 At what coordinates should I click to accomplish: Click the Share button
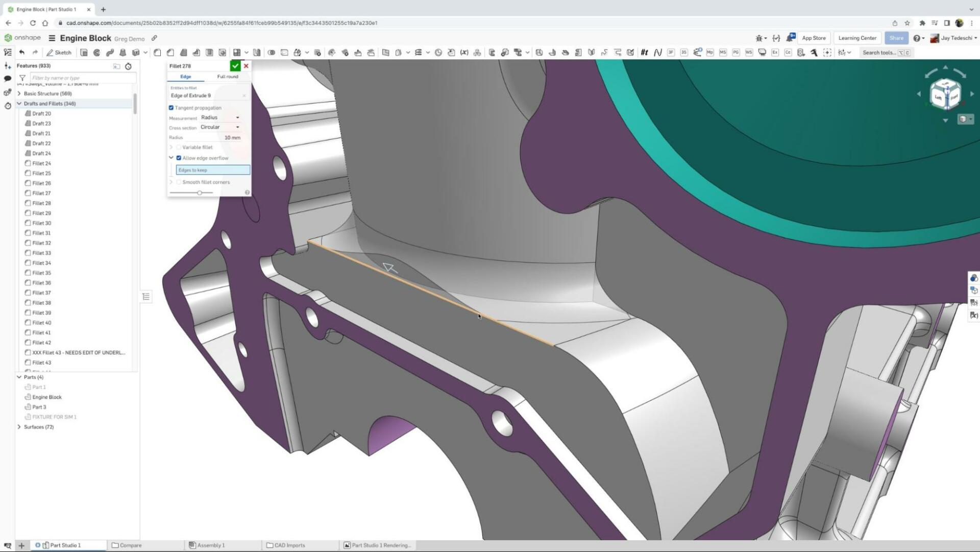[x=897, y=38]
